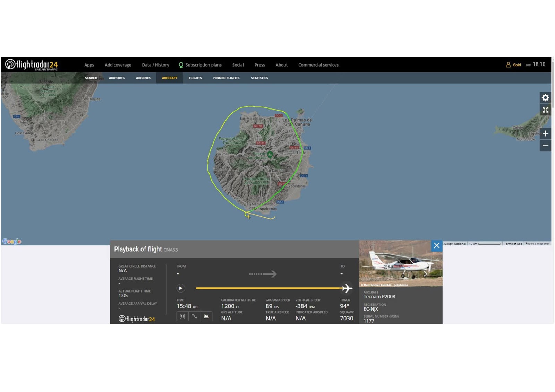Open the About menu
The width and height of the screenshot is (555, 392).
[282, 65]
